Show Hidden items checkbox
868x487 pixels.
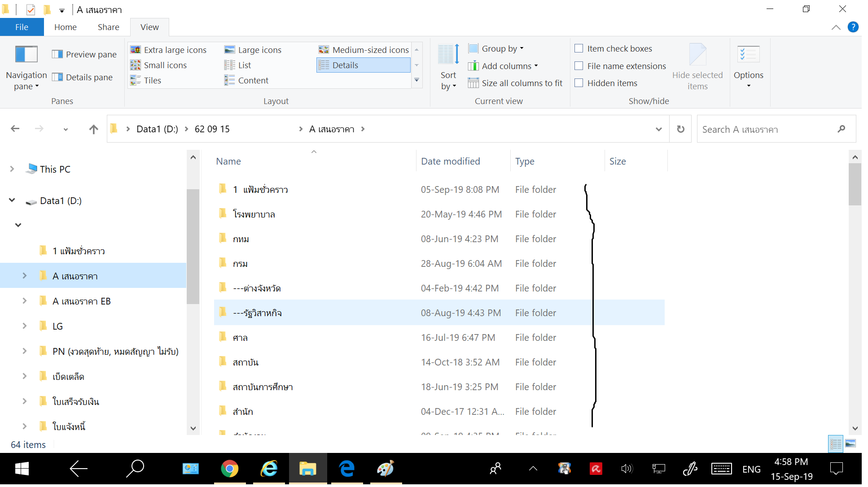[579, 83]
